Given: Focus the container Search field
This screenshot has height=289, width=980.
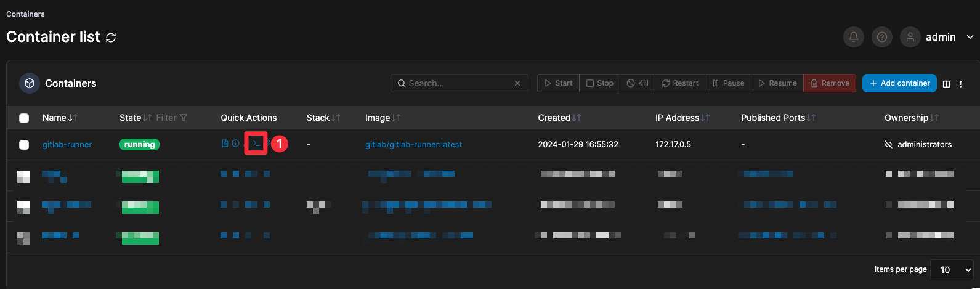Looking at the screenshot, I should pos(459,83).
